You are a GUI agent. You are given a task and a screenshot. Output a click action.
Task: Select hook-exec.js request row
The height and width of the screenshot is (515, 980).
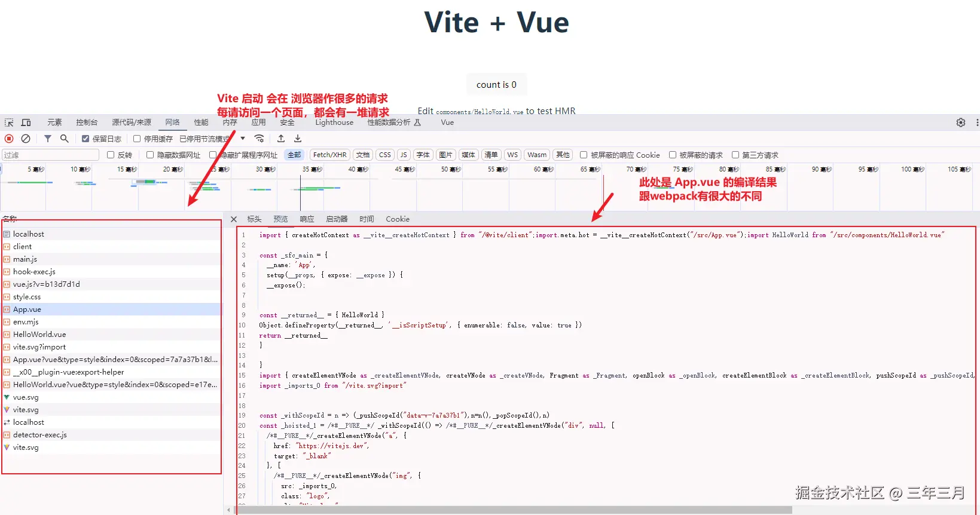111,272
